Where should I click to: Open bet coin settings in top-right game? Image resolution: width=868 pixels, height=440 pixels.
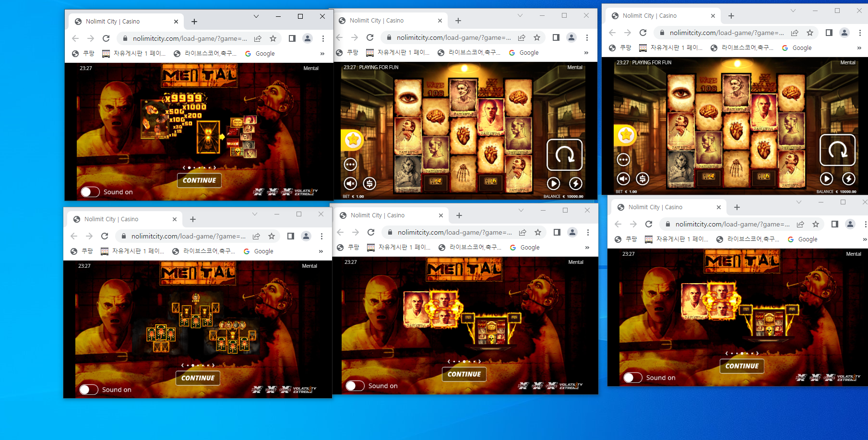(x=642, y=178)
